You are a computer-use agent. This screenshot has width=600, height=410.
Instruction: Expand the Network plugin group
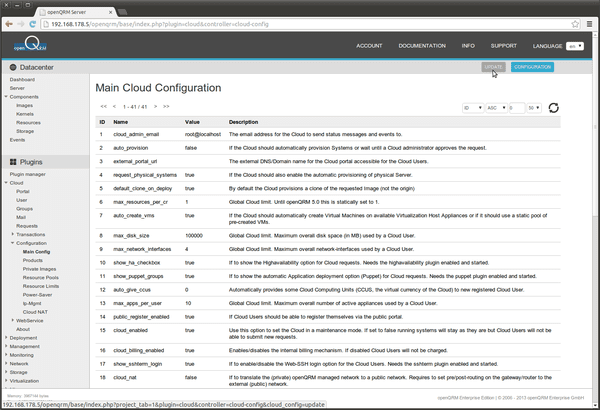coord(6,363)
